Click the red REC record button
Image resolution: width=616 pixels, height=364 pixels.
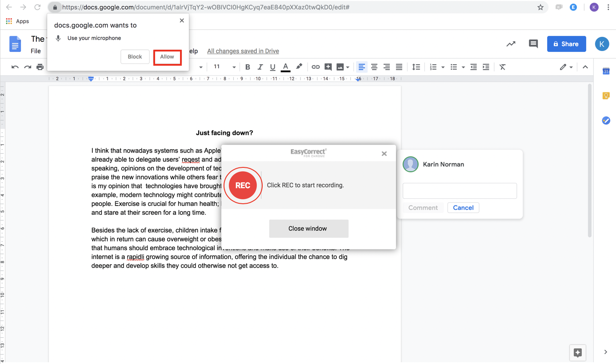click(x=243, y=186)
